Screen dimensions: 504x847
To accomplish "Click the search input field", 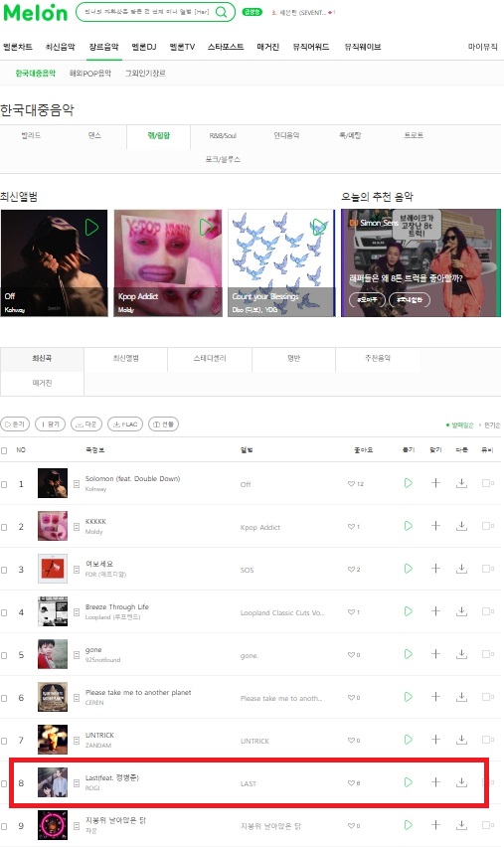I will click(147, 12).
